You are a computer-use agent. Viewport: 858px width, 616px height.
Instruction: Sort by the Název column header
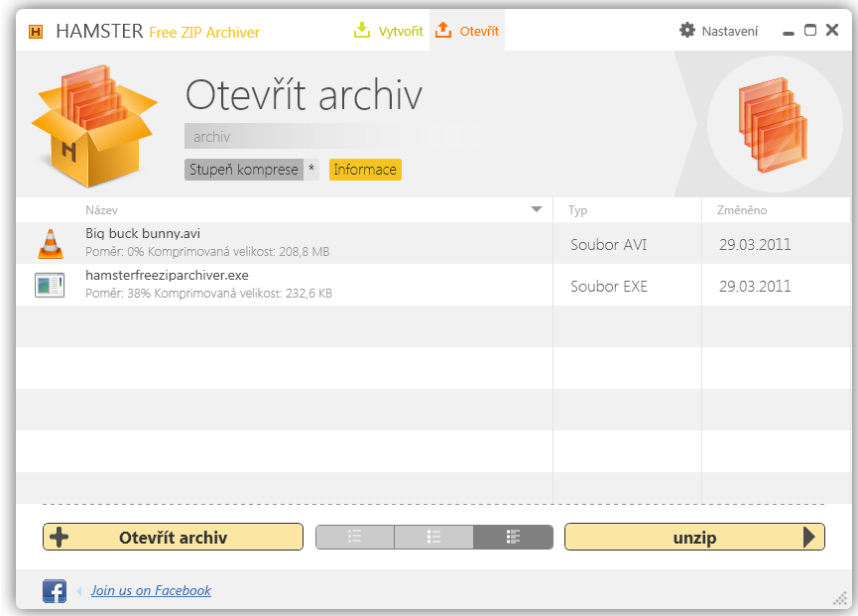(x=102, y=210)
